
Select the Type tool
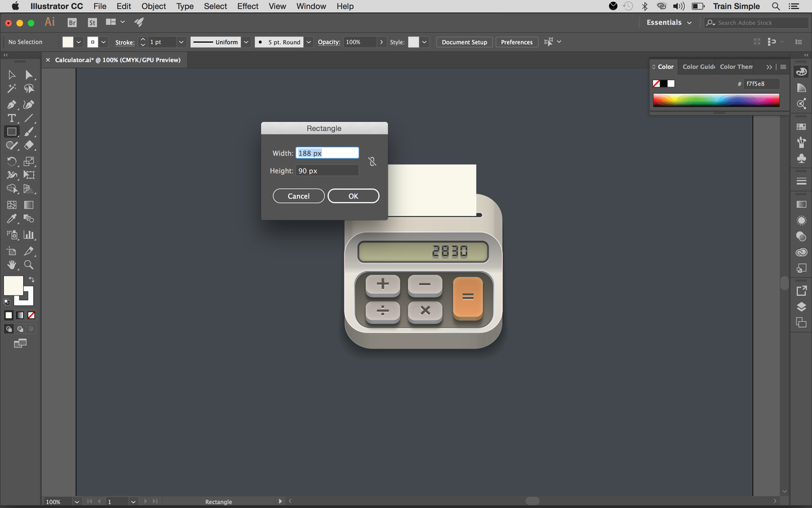click(x=12, y=118)
